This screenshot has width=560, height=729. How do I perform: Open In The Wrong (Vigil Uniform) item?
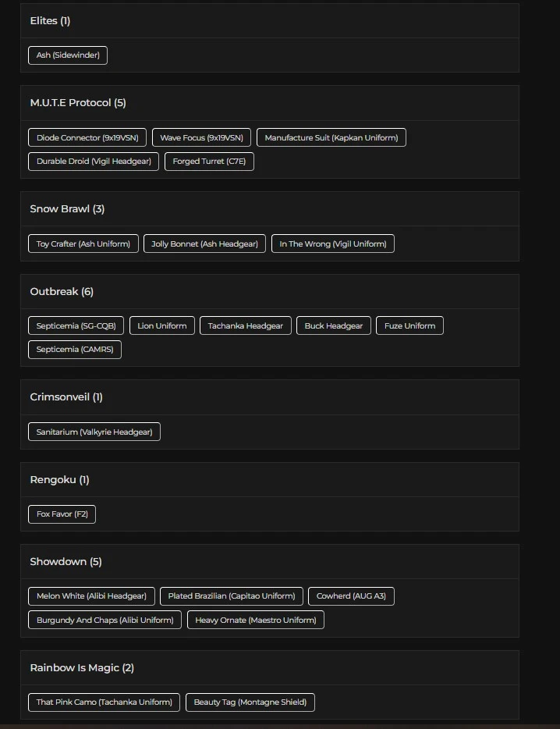click(x=333, y=244)
